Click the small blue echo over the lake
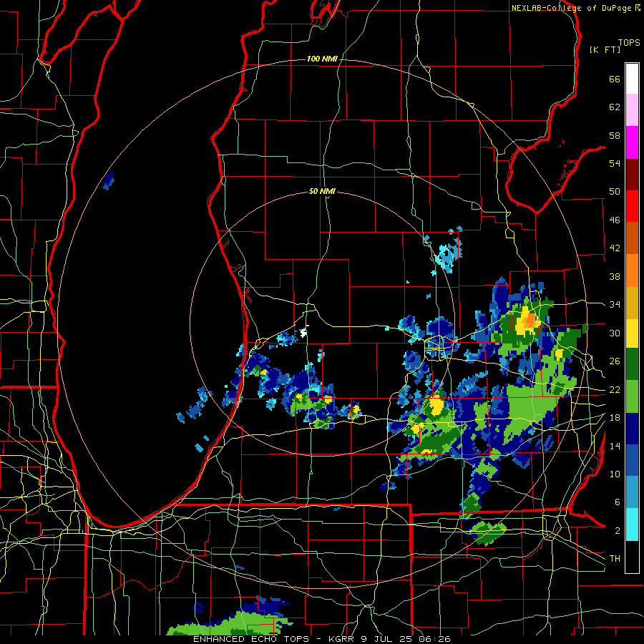The image size is (644, 644). (x=109, y=181)
